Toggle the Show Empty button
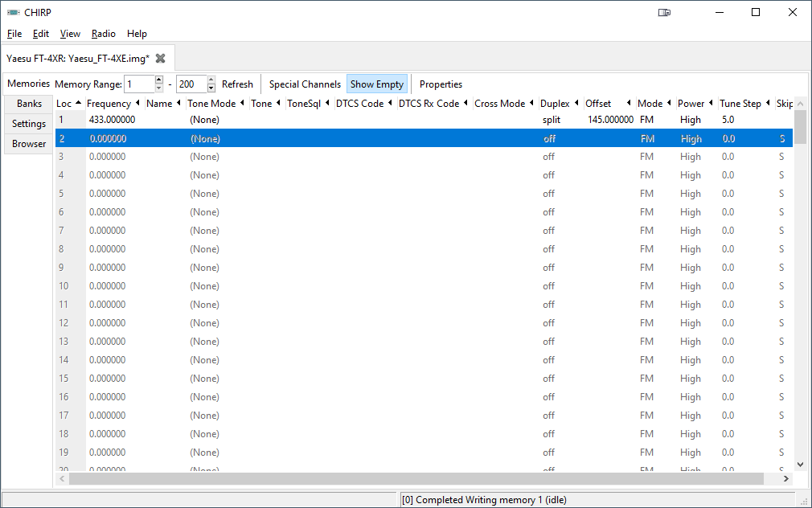Viewport: 812px width, 508px height. [x=377, y=84]
